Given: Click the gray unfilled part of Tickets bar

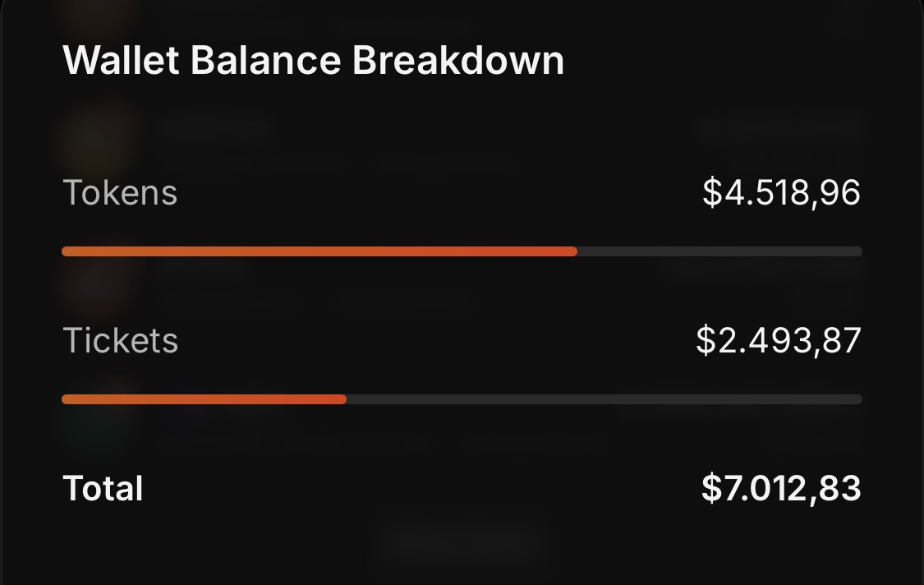Looking at the screenshot, I should click(x=605, y=399).
